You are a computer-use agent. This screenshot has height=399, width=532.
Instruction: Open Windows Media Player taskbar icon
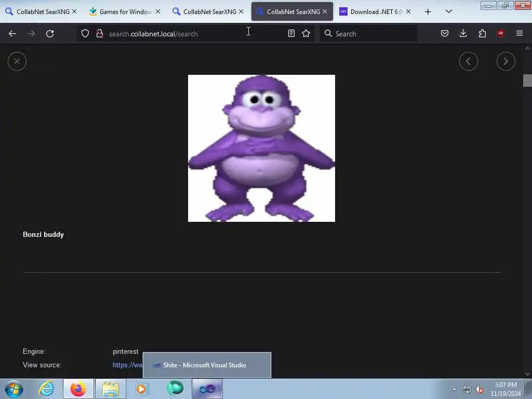click(141, 389)
